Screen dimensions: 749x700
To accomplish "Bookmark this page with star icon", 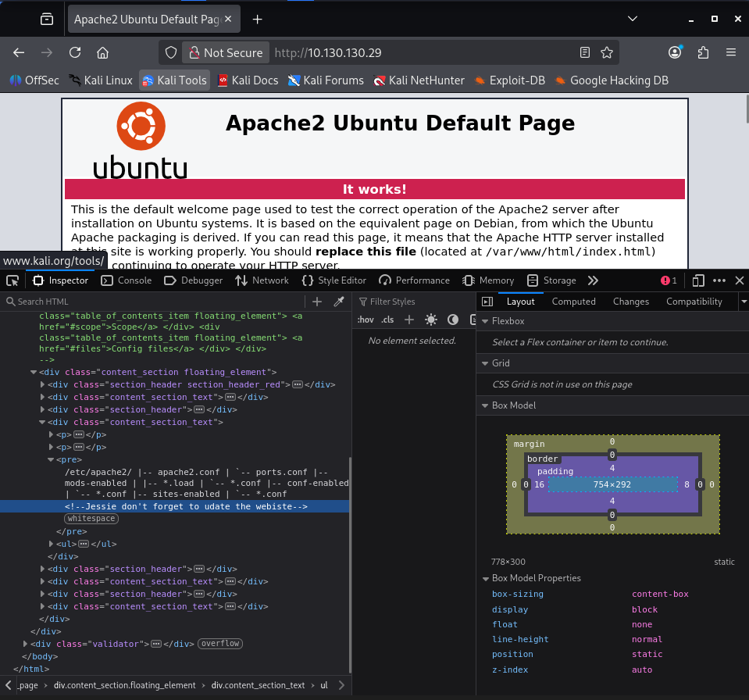I will [607, 52].
